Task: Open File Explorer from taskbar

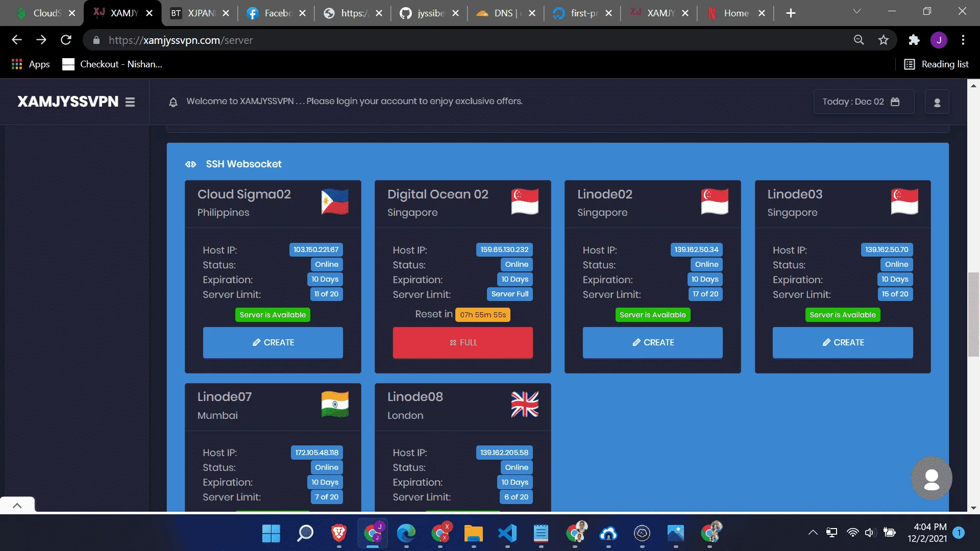Action: click(474, 533)
